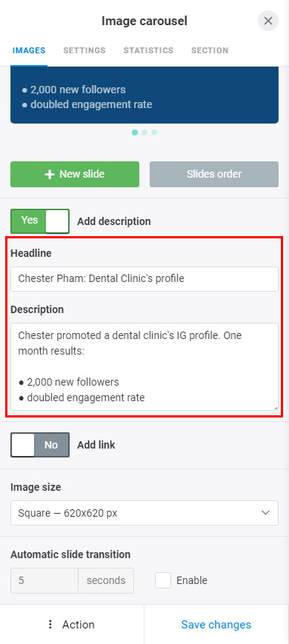Open the Statistics tab
This screenshot has width=289, height=644.
(x=148, y=50)
